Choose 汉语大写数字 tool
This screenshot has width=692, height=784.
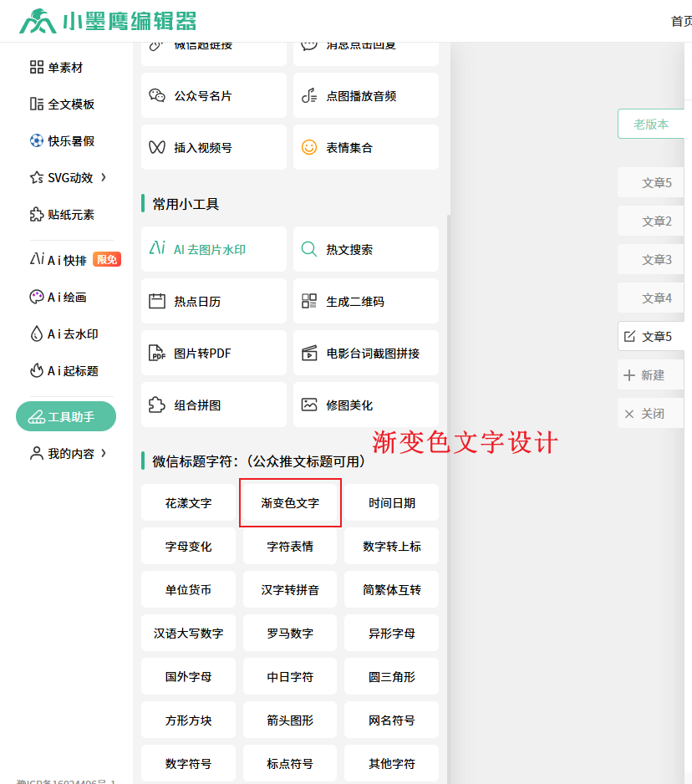click(x=189, y=633)
